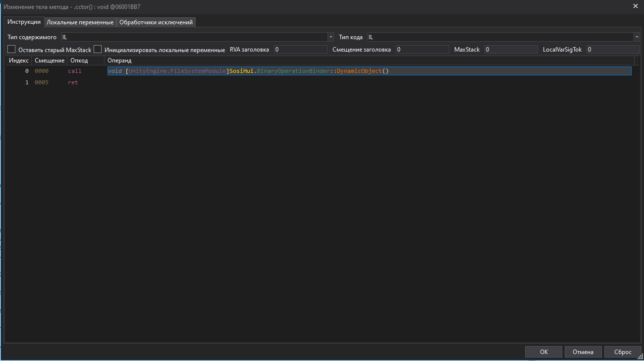The height and width of the screenshot is (361, 644).
Task: Enable Оставить старый MaxStack checkbox
Action: pyautogui.click(x=11, y=50)
